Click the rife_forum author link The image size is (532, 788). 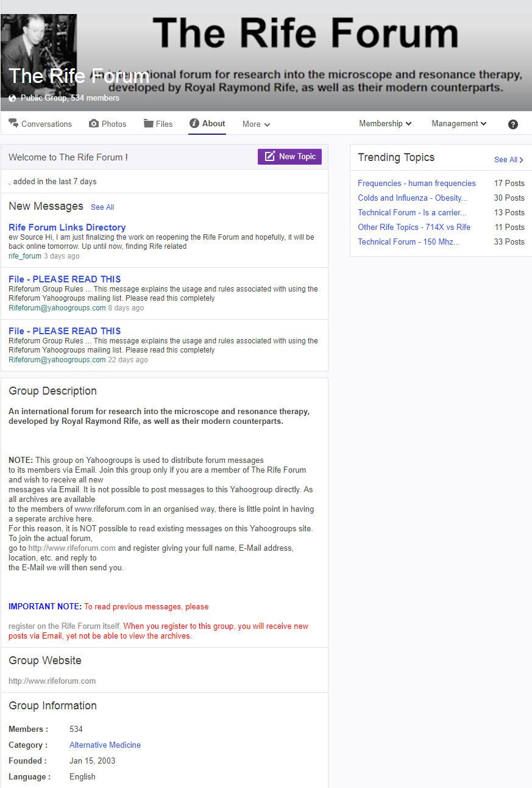pos(25,256)
